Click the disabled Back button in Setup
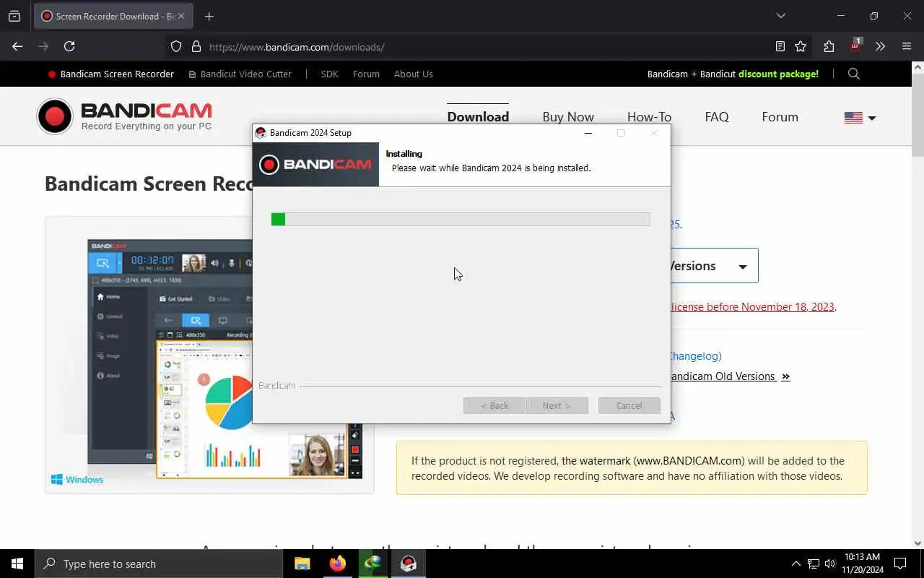Viewport: 924px width, 578px height. pos(494,405)
